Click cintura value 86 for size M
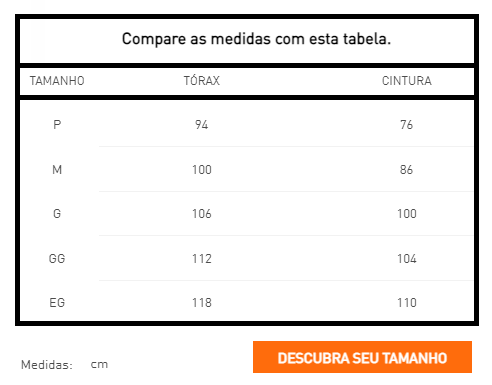 [407, 170]
